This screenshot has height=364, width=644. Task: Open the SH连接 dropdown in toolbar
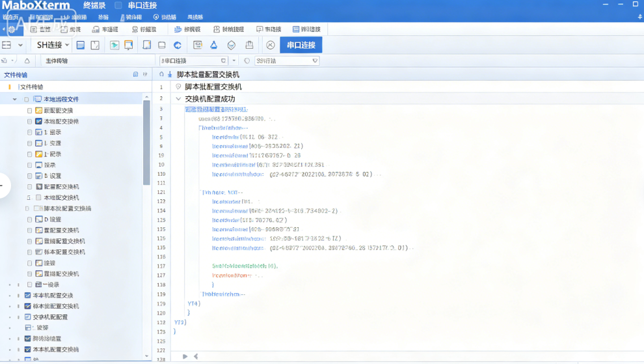(53, 45)
